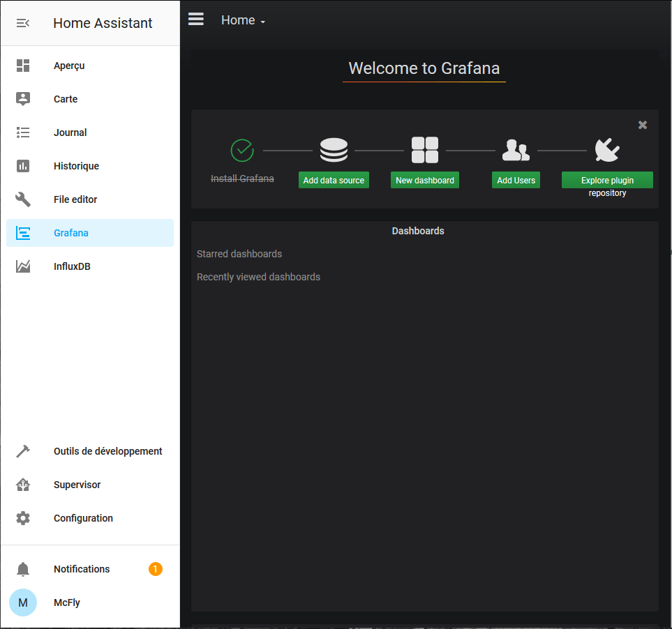Open Notifications bell
Screen dimensions: 672x629
point(23,569)
